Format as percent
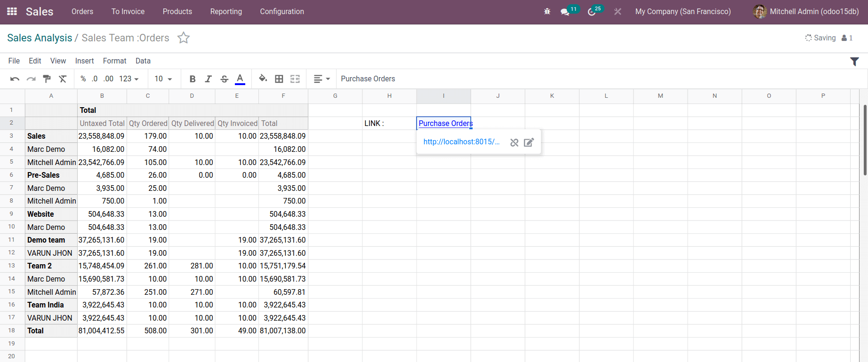868x362 pixels. (83, 79)
